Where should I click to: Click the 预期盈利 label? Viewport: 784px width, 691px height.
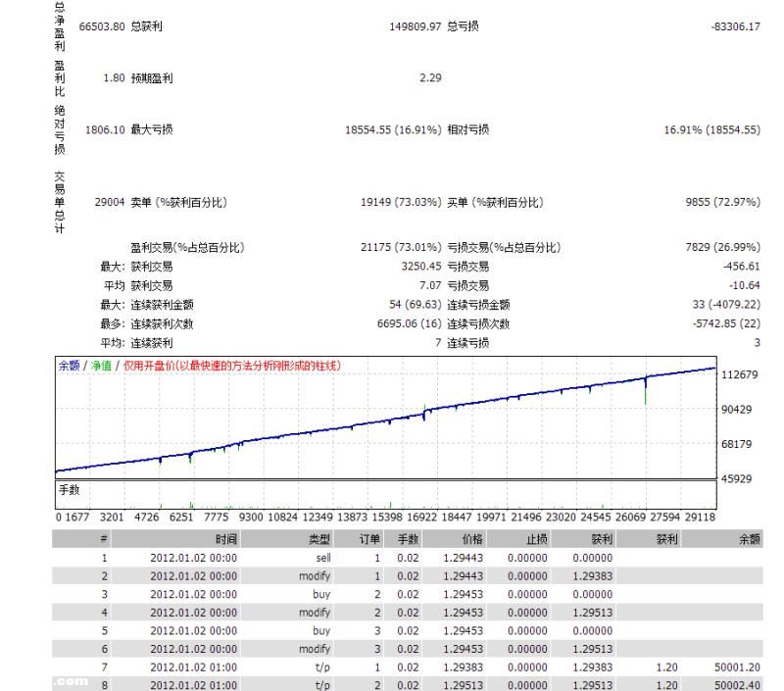point(152,78)
